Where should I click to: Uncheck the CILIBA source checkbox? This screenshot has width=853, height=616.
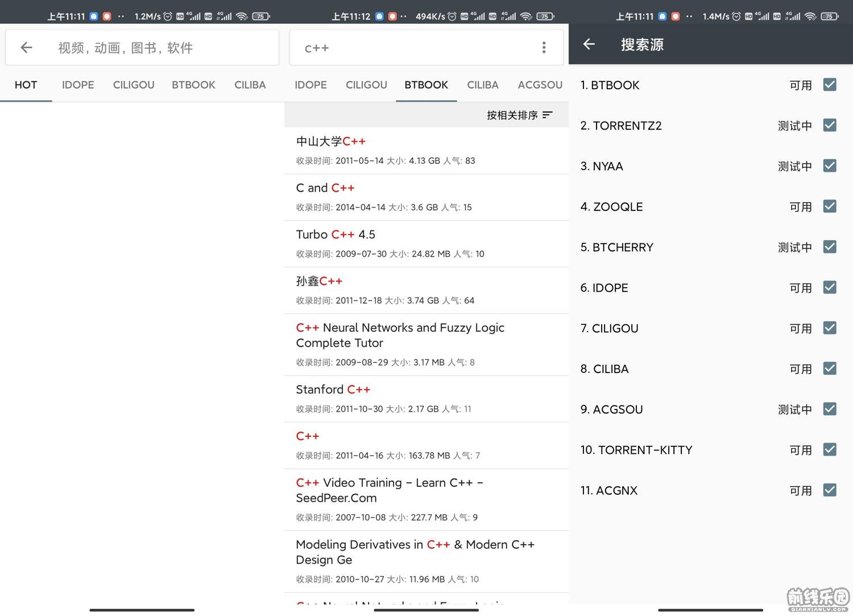click(x=830, y=369)
